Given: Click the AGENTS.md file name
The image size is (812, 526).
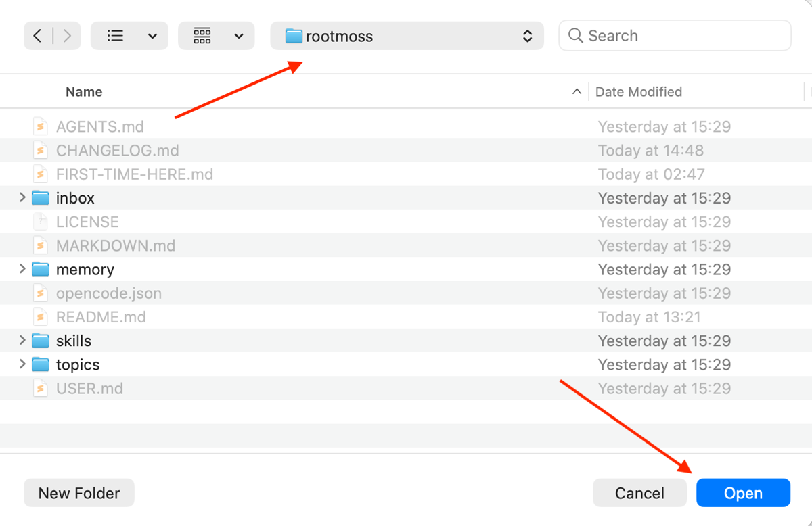Looking at the screenshot, I should tap(100, 126).
